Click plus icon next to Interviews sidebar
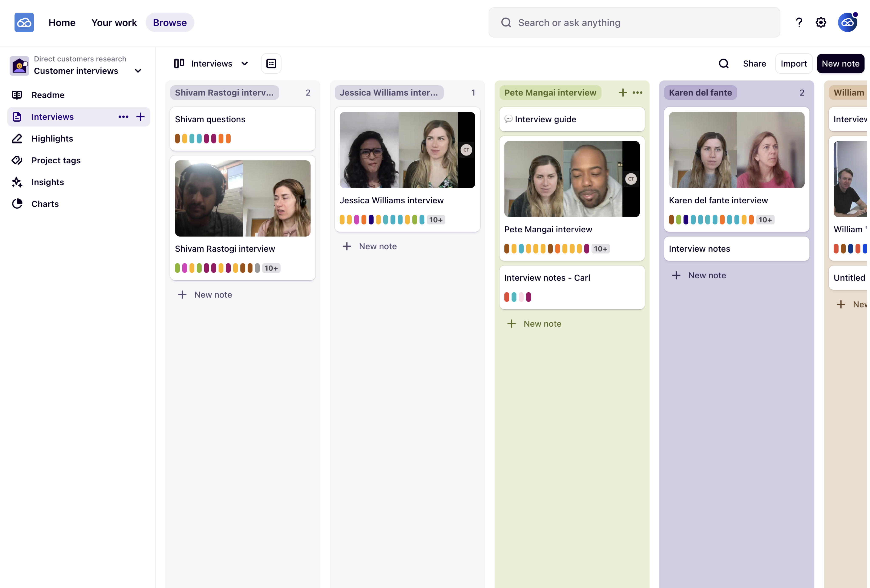The image size is (870, 588). (140, 117)
